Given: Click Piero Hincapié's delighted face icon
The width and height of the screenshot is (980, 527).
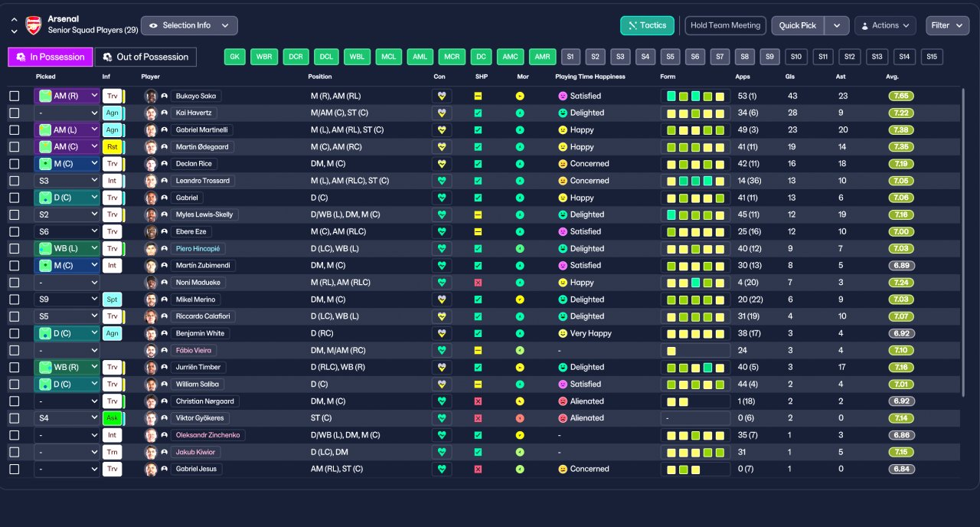Looking at the screenshot, I should tap(563, 248).
